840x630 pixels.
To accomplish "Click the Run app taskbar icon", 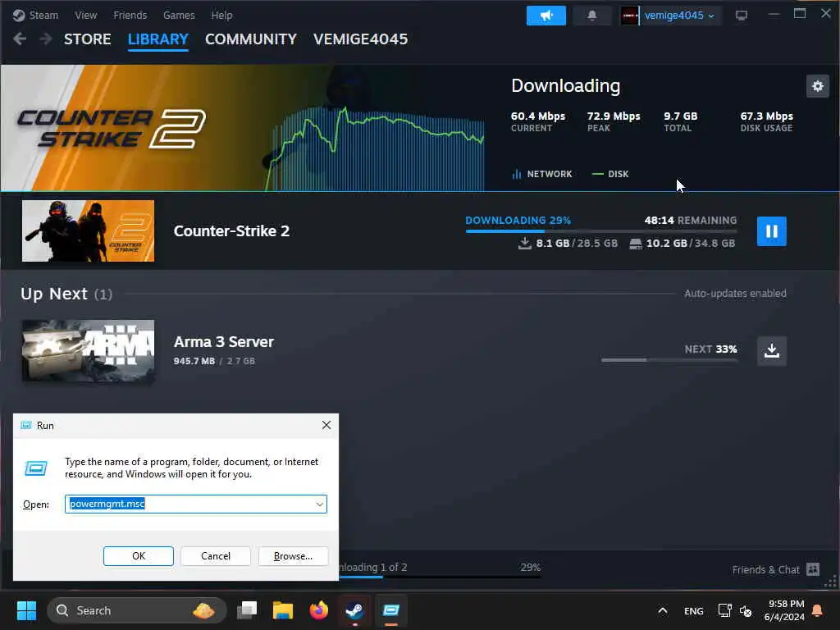I will 391,610.
